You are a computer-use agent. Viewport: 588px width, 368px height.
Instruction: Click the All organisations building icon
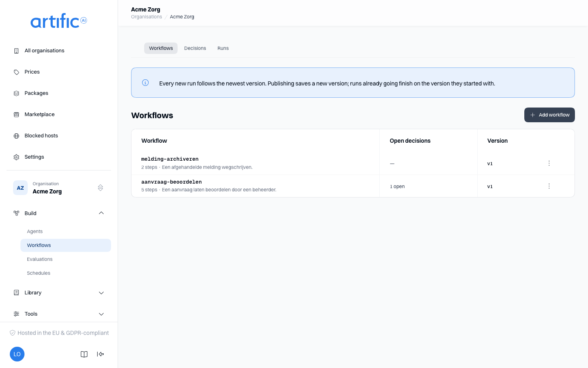pos(16,51)
